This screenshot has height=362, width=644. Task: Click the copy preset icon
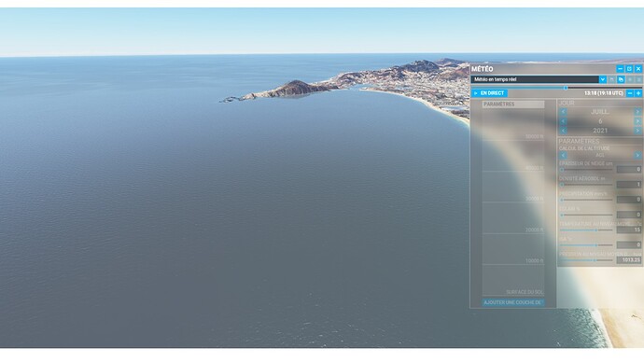pyautogui.click(x=621, y=79)
